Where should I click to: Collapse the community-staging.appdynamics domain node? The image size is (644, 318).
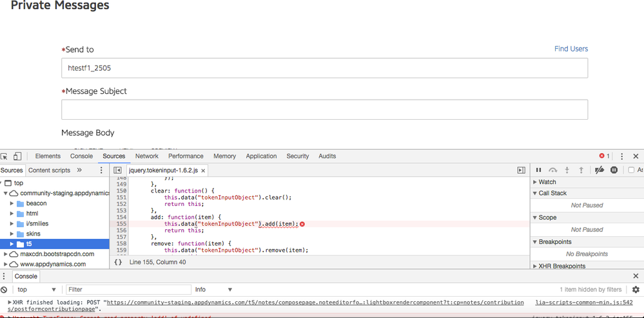[x=6, y=193]
